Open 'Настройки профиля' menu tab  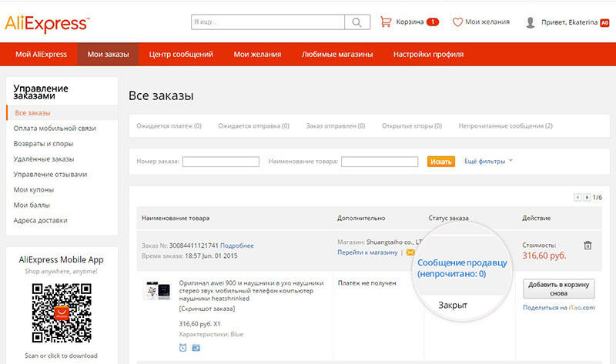[x=428, y=54]
